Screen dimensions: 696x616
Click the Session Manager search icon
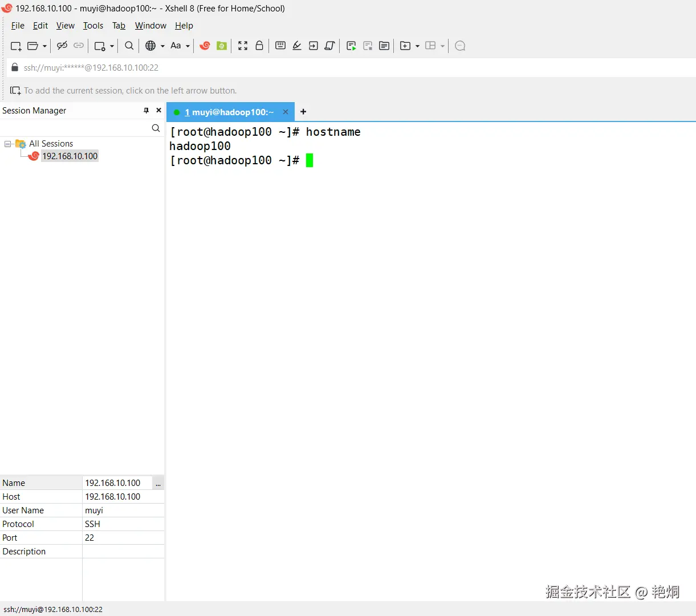click(x=156, y=128)
